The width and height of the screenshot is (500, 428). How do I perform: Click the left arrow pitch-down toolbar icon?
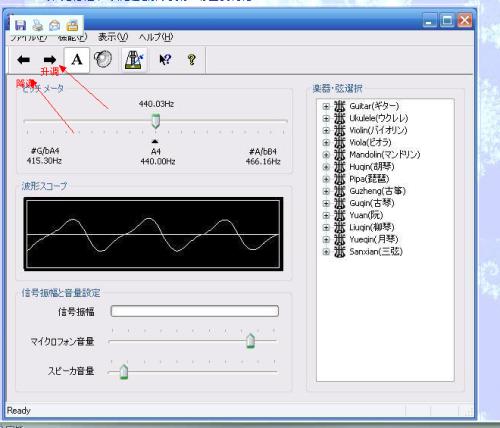tap(23, 60)
